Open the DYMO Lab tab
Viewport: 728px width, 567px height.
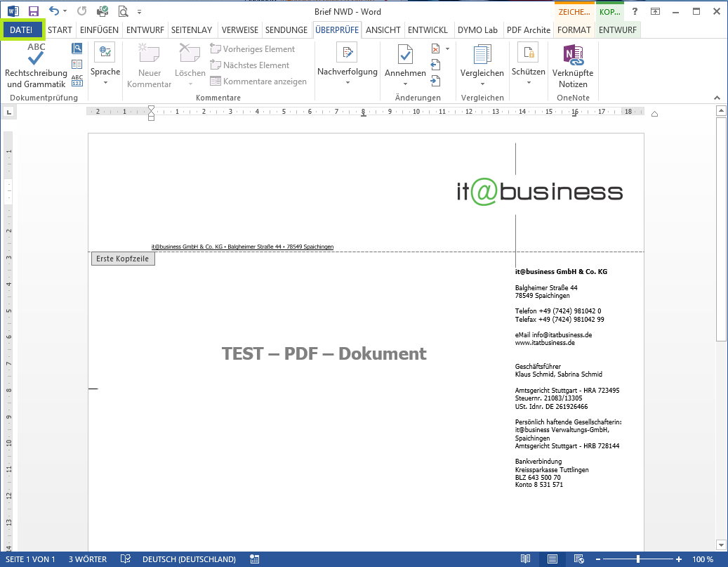pyautogui.click(x=477, y=30)
